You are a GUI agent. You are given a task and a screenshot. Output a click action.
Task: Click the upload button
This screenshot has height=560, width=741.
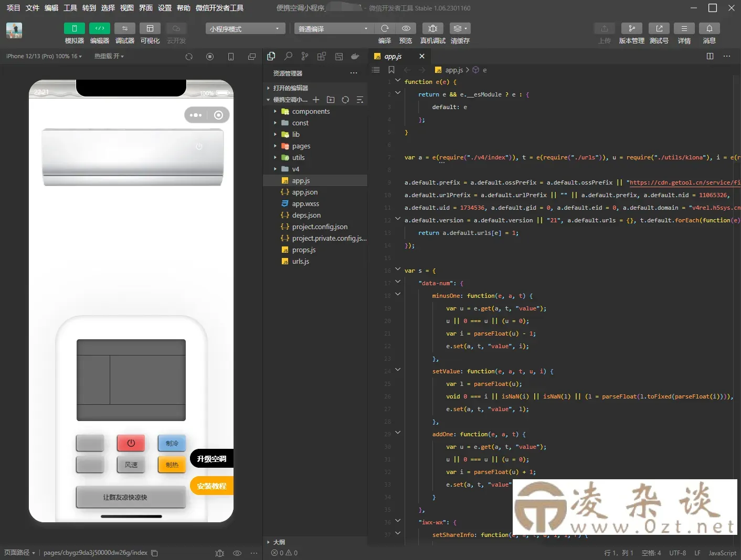[x=604, y=28]
